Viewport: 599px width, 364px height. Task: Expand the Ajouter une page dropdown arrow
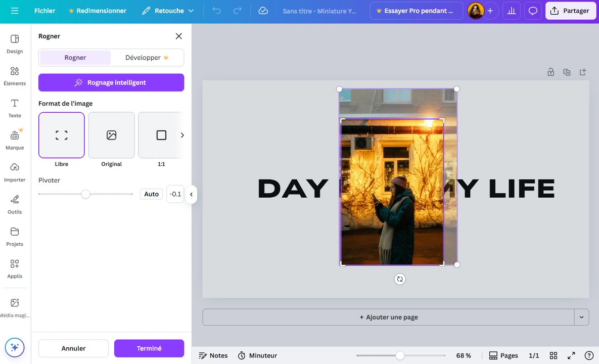581,317
